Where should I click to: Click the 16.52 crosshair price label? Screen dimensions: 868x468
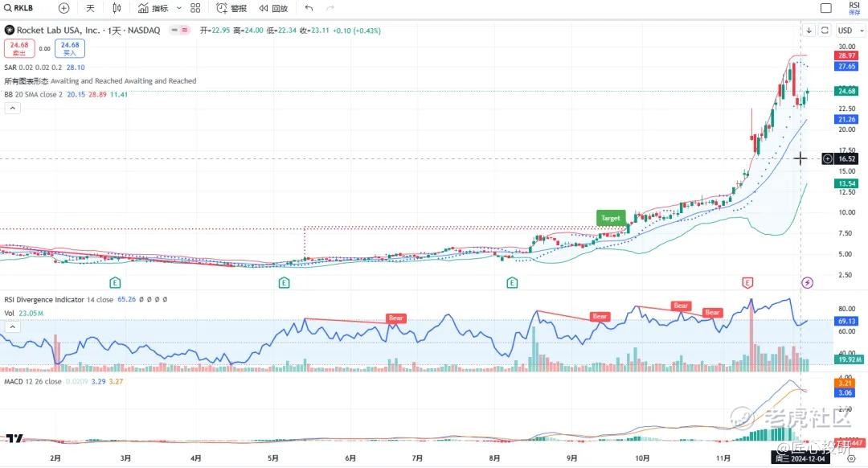click(x=847, y=159)
